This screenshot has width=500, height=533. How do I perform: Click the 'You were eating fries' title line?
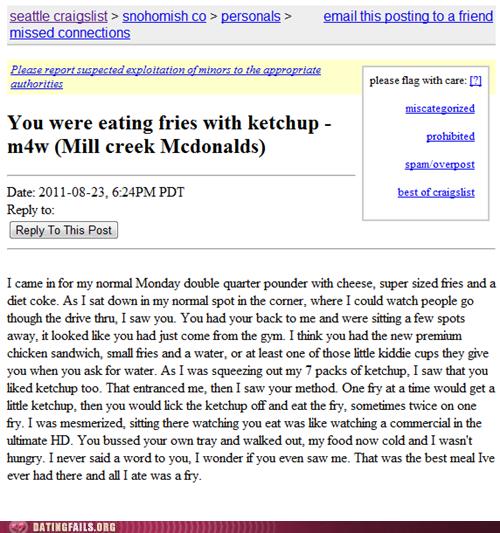(x=169, y=123)
